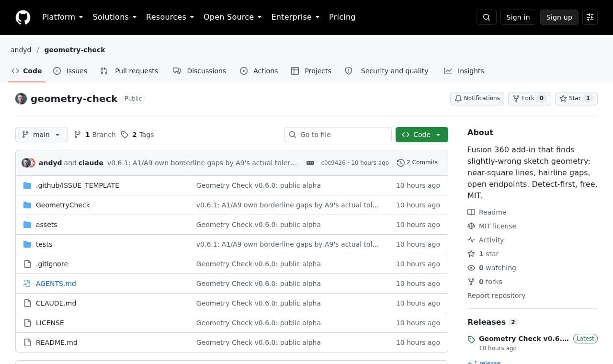Click the GitHub logo icon
613x364 pixels.
pos(23,17)
